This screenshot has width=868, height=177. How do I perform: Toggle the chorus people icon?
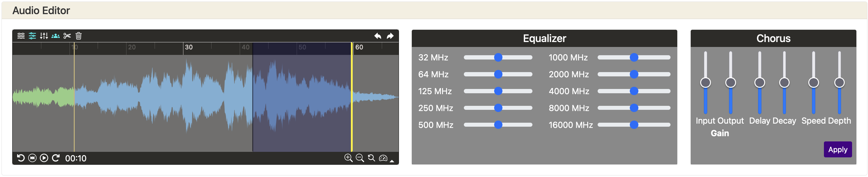(x=56, y=36)
